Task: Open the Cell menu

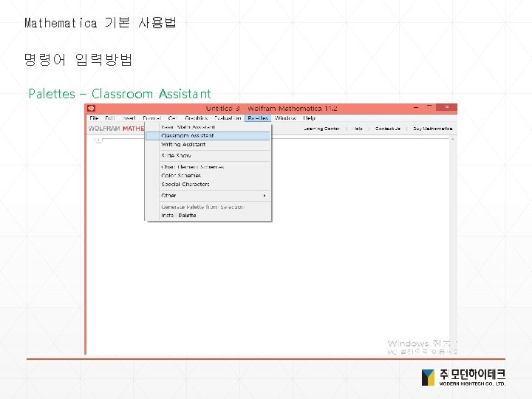Action: click(x=173, y=118)
